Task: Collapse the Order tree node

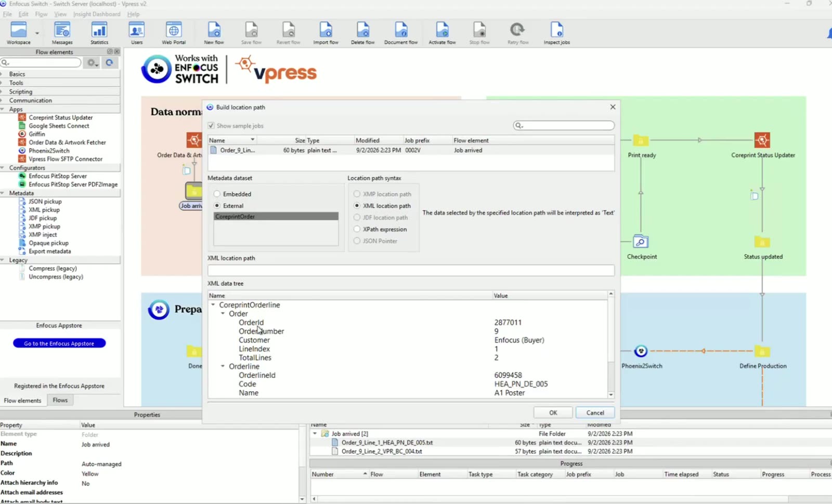Action: (223, 314)
